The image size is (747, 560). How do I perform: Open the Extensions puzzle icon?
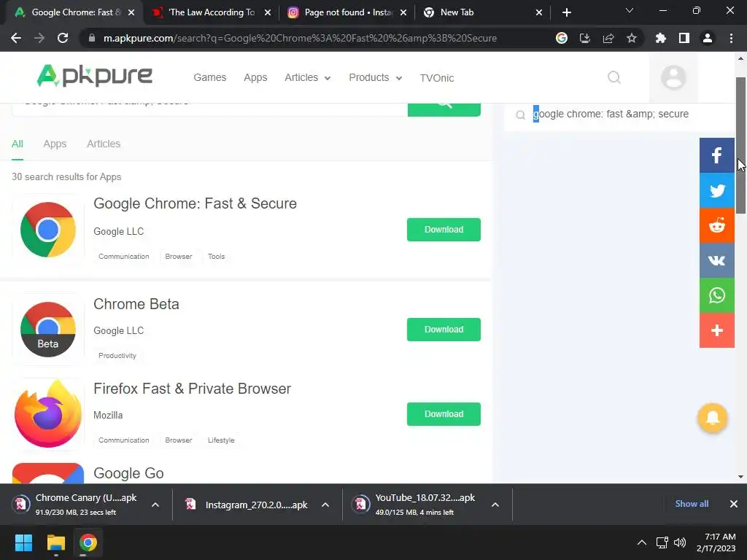[x=660, y=38]
